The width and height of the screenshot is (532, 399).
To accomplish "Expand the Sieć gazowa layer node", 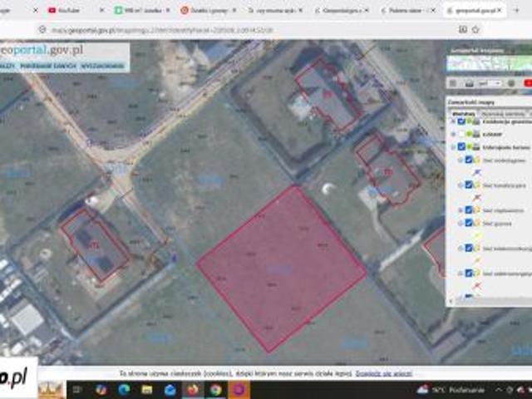I will (x=461, y=224).
